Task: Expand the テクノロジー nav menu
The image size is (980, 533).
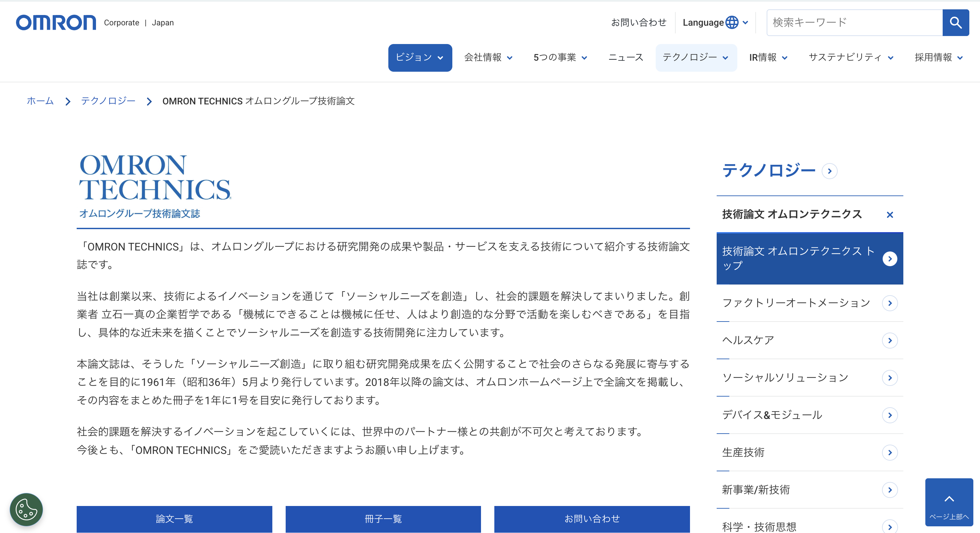Action: [696, 57]
